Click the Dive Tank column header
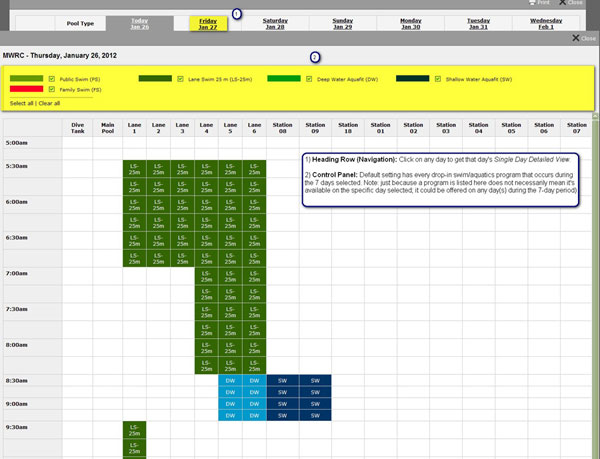This screenshot has width=600, height=459. tap(78, 127)
